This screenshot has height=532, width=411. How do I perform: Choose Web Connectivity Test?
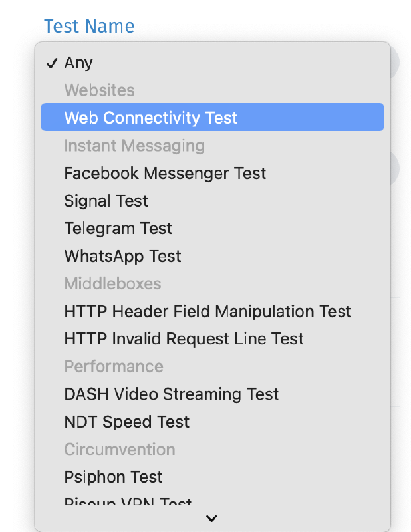pos(150,118)
